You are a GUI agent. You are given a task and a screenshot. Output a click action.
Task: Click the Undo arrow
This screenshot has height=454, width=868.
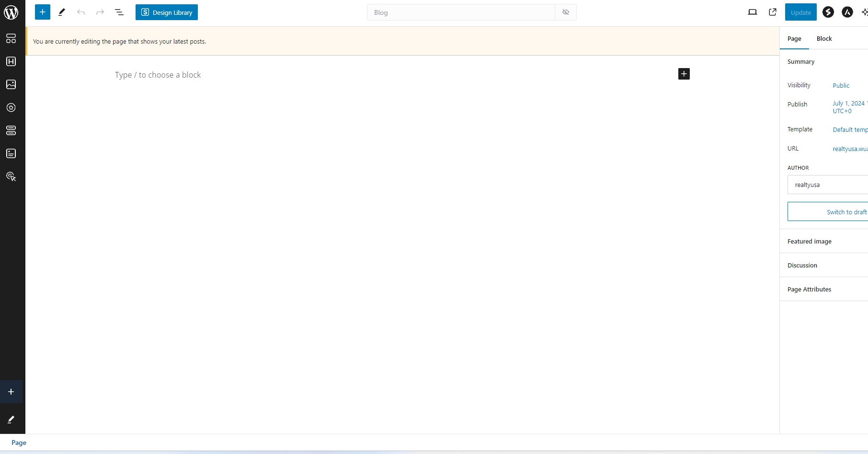[x=81, y=12]
